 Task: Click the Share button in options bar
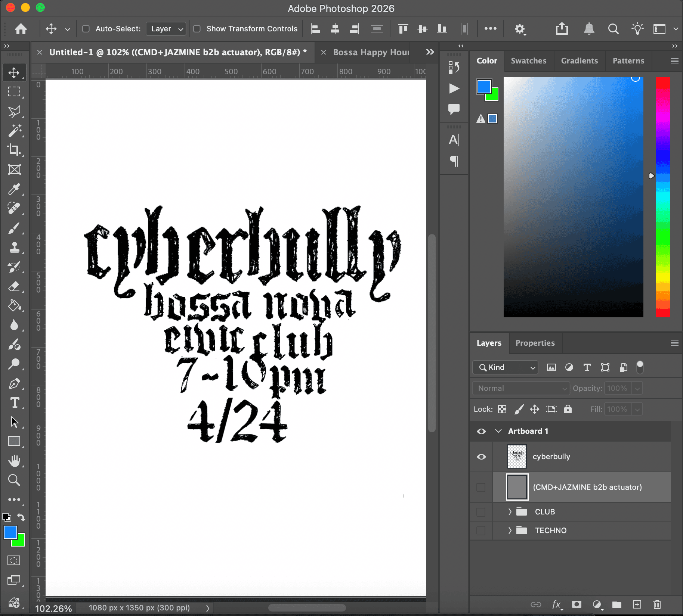tap(562, 29)
